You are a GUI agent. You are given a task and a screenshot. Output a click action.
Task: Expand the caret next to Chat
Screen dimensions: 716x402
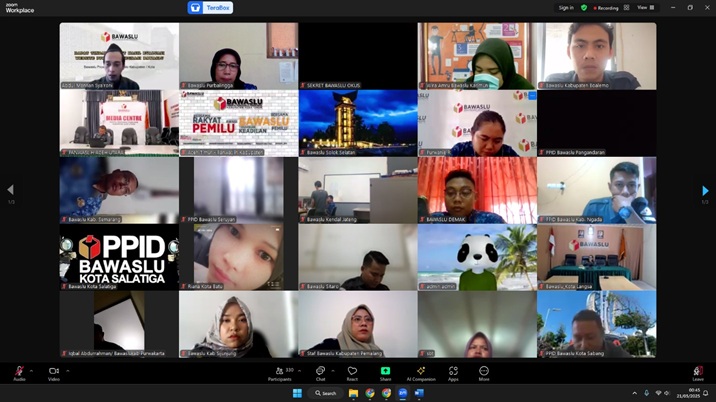[332, 370]
